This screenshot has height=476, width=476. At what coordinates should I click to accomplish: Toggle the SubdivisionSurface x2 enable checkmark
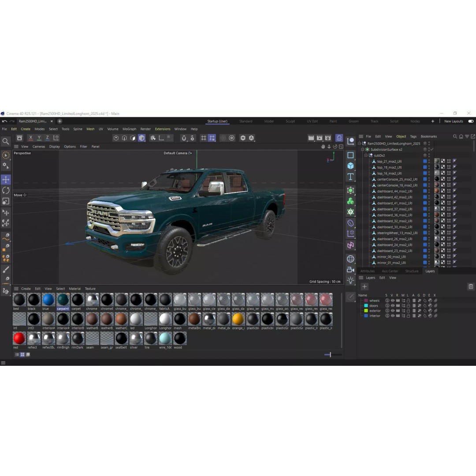pos(431,149)
